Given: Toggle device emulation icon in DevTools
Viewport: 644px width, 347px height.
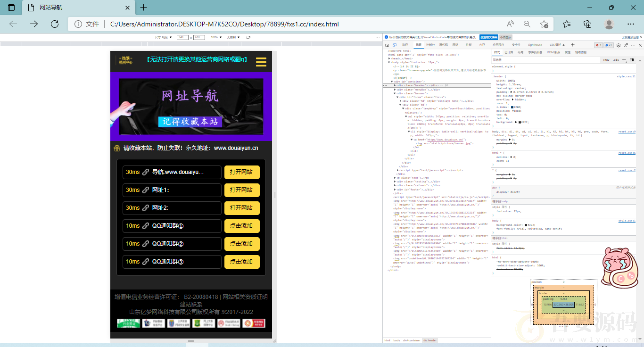Looking at the screenshot, I should pos(395,45).
